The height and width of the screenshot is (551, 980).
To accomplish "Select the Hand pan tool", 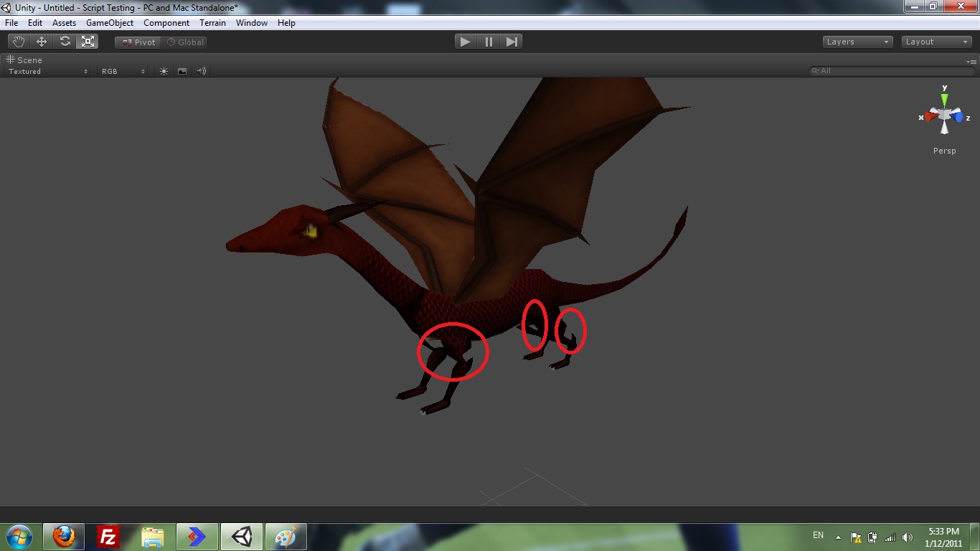I will (x=18, y=41).
